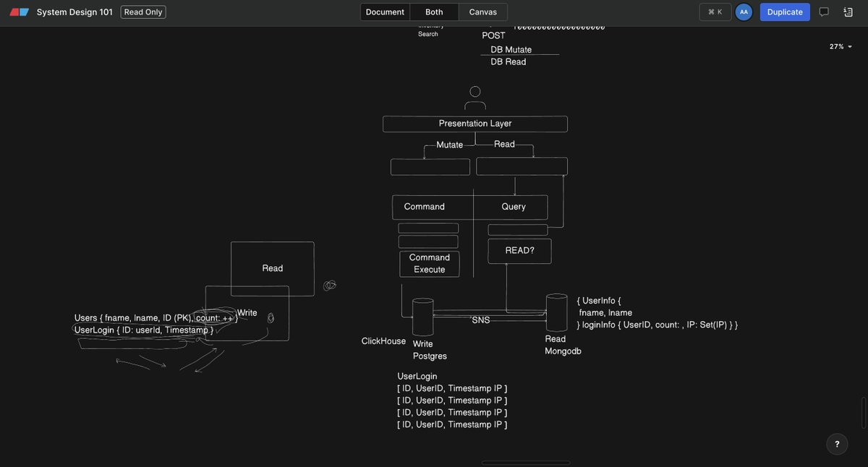Click the Eraser app logo
This screenshot has height=467, width=868.
20,12
